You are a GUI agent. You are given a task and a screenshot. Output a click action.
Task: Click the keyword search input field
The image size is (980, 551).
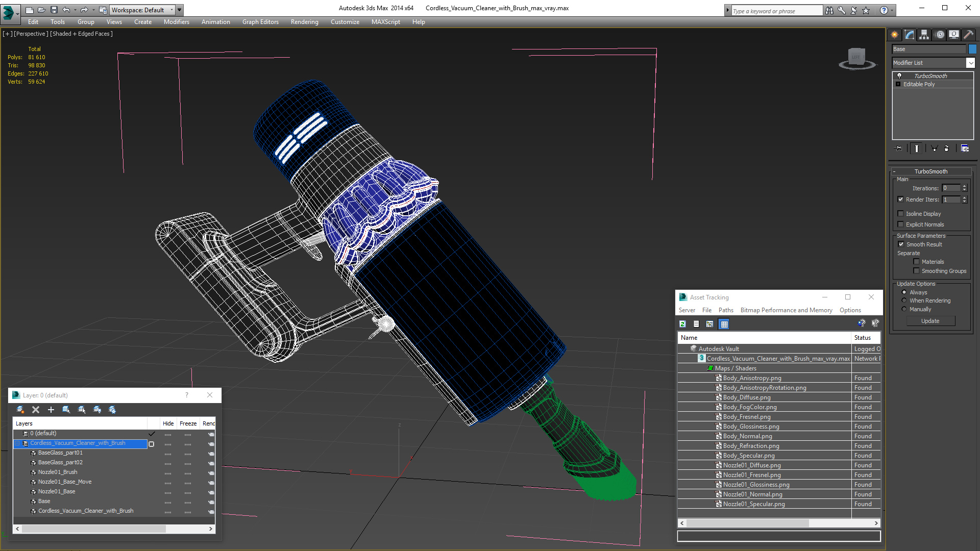point(776,11)
